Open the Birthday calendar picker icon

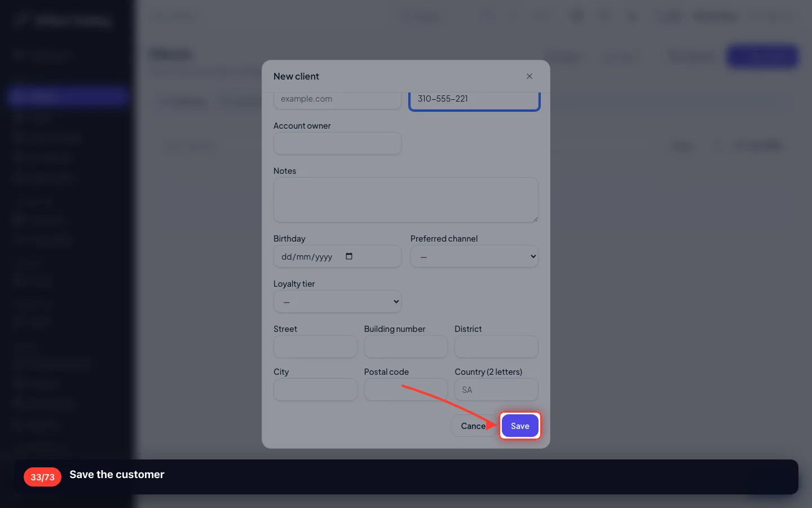tap(349, 256)
